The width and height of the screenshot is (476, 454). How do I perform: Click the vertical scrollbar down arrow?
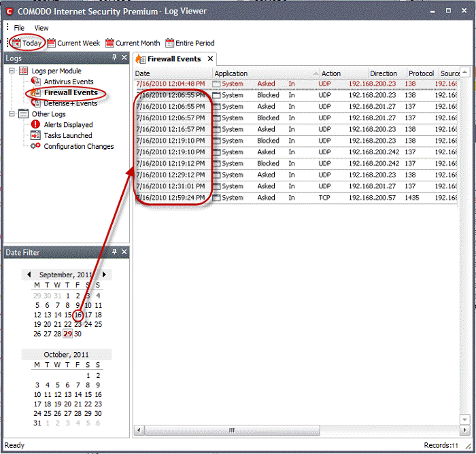[x=464, y=419]
